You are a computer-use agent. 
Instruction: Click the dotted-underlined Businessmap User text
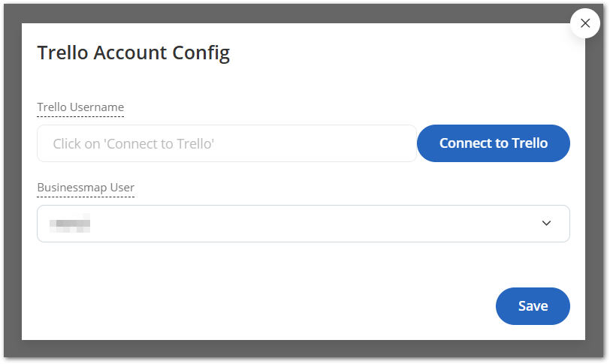pos(86,187)
